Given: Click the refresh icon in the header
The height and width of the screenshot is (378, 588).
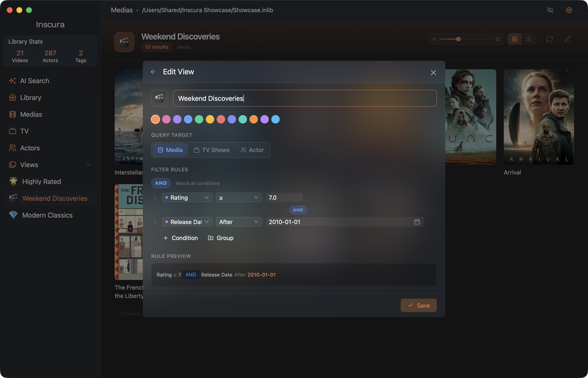Looking at the screenshot, I should pyautogui.click(x=550, y=39).
